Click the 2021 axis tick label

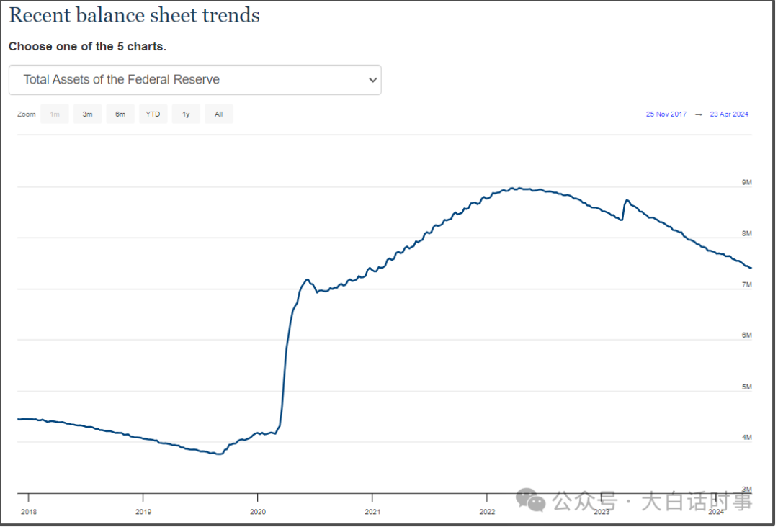coord(372,512)
